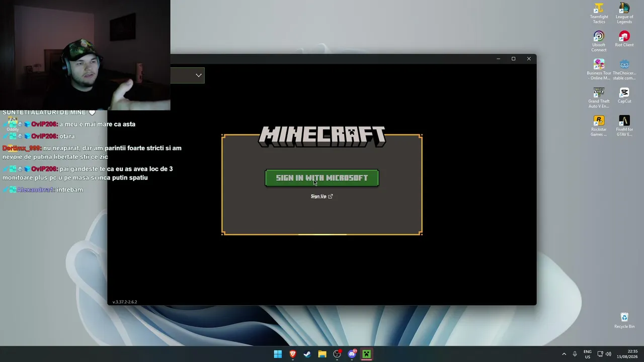Select the Rockstar Games Launcher shortcut

click(599, 126)
